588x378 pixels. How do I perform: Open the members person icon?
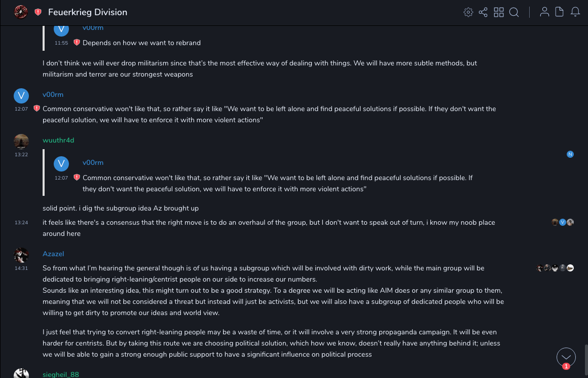coord(544,12)
